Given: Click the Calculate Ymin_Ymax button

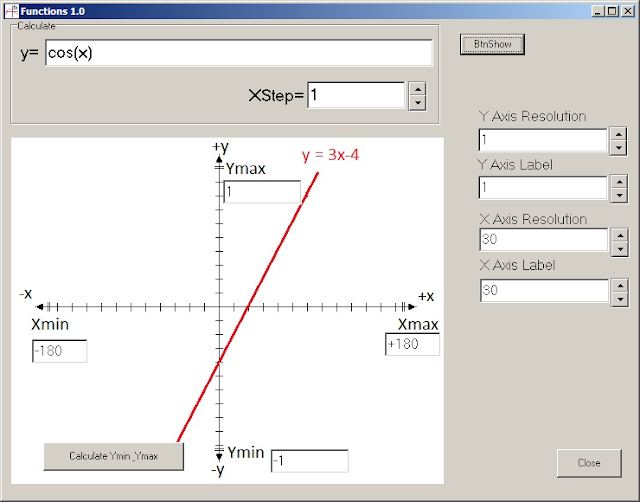Looking at the screenshot, I should coord(113,456).
